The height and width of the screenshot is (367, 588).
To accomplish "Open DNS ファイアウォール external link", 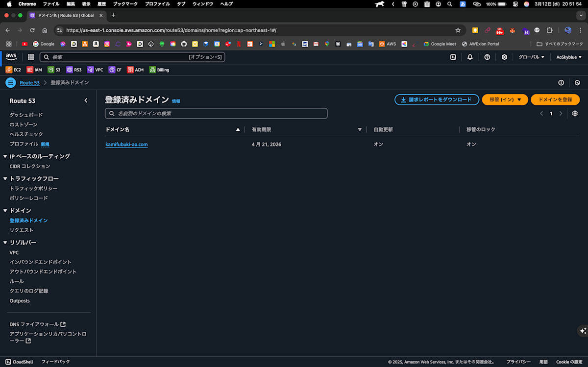I will pyautogui.click(x=37, y=324).
